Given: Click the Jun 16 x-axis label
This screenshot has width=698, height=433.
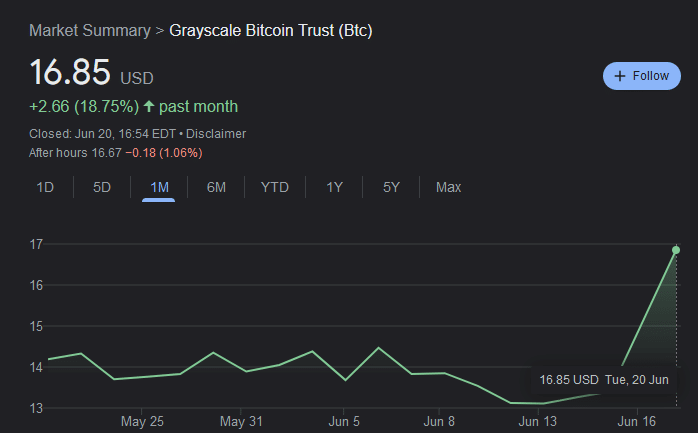Looking at the screenshot, I should coord(637,421).
